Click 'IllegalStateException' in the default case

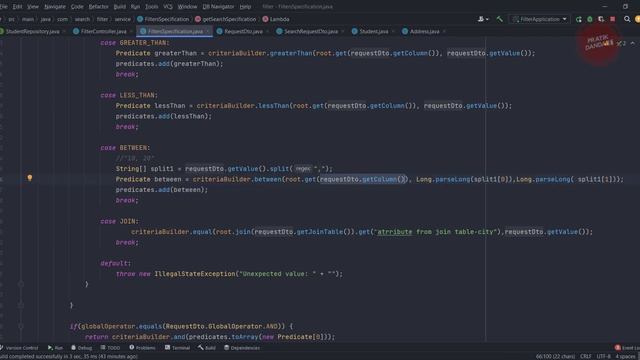point(195,274)
